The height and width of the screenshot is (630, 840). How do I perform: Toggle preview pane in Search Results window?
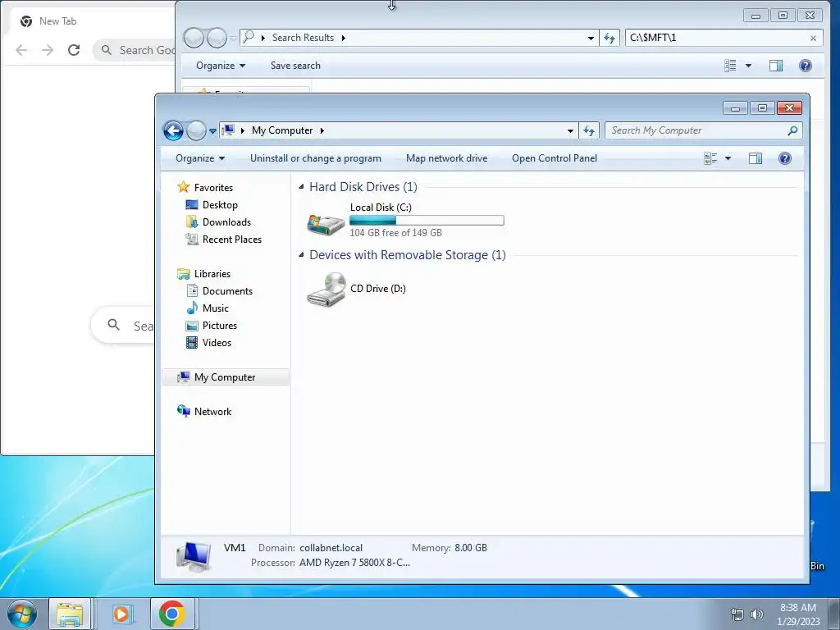pyautogui.click(x=776, y=66)
